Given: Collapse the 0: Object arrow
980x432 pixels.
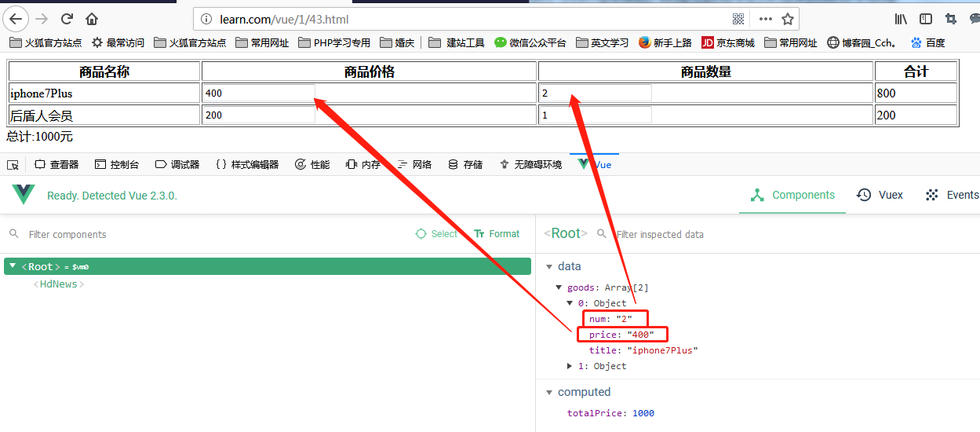Looking at the screenshot, I should [x=570, y=303].
